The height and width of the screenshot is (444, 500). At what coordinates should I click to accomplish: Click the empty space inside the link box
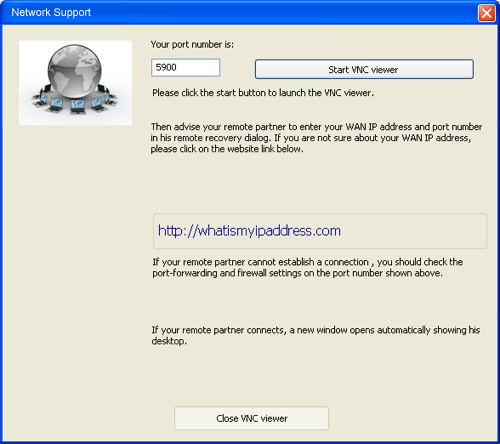pyautogui.click(x=413, y=231)
